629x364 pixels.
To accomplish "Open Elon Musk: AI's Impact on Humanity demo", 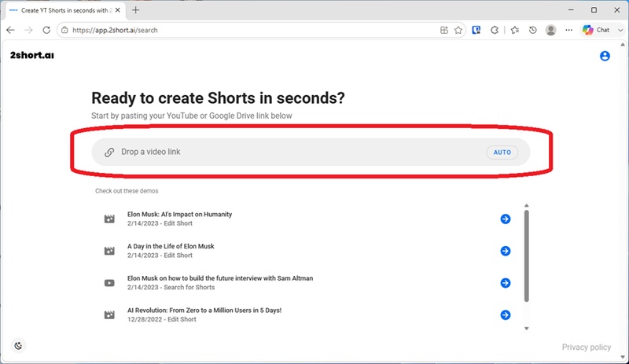I will tap(180, 215).
